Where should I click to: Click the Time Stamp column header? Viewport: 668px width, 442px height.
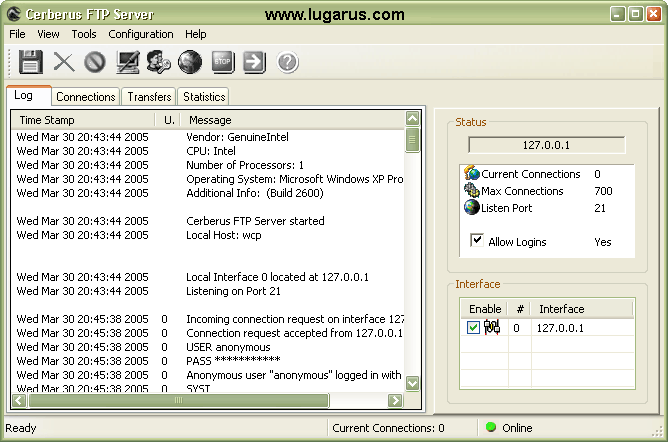83,120
